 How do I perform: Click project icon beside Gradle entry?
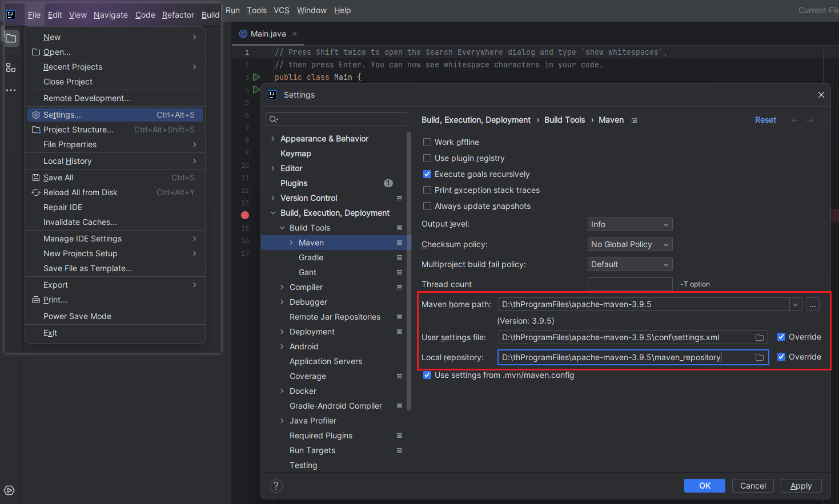[399, 257]
